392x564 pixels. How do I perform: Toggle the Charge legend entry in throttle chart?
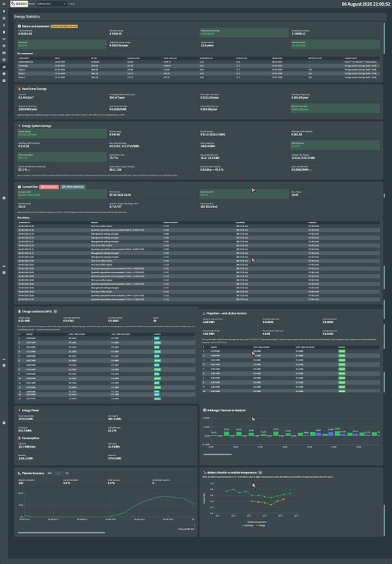pyautogui.click(x=261, y=525)
